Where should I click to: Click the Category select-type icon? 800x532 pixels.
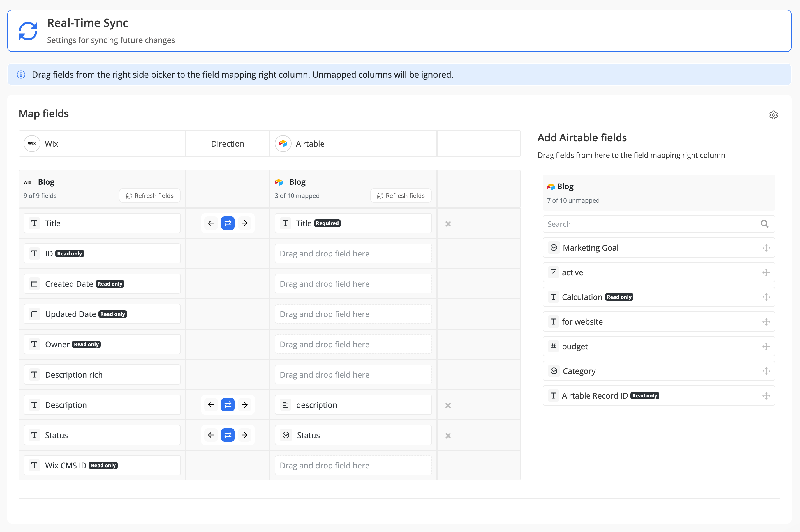[554, 371]
